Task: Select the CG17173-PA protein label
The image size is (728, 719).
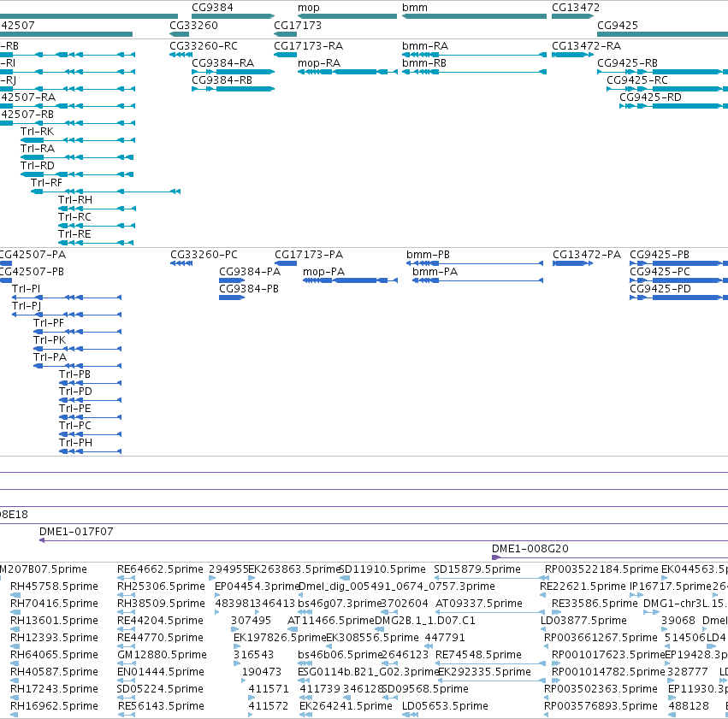Action: [x=309, y=255]
